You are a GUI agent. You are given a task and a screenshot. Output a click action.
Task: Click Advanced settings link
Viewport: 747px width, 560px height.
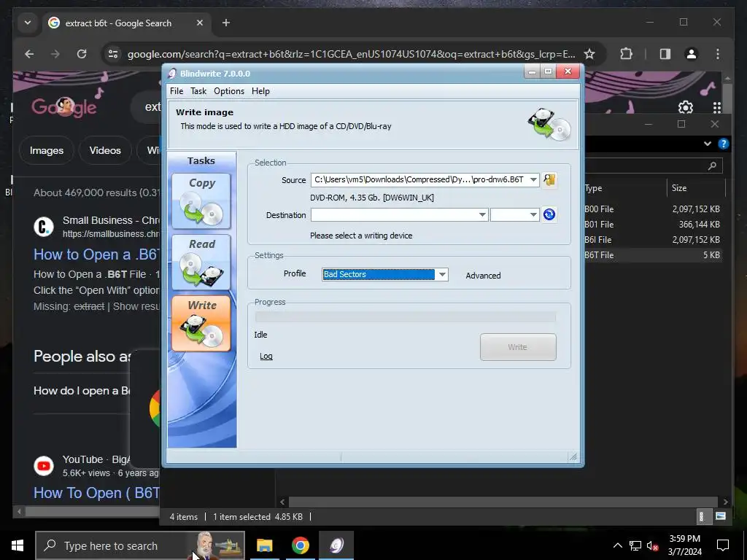click(x=483, y=276)
